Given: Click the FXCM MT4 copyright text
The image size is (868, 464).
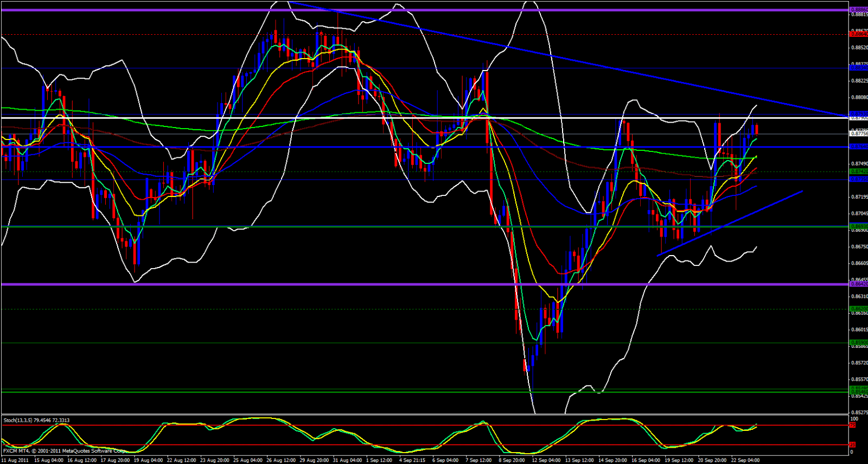Looking at the screenshot, I should pyautogui.click(x=64, y=450).
